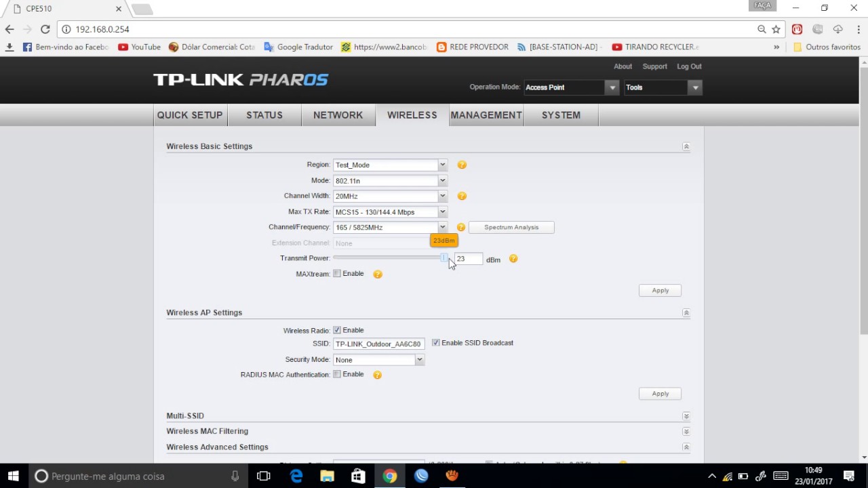Expand the Multi-SSID section
This screenshot has height=488, width=868.
[x=686, y=416]
